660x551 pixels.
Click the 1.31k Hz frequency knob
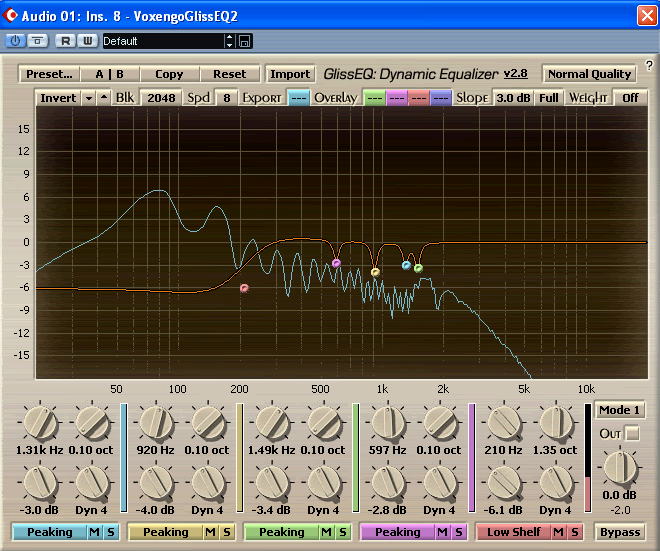(x=40, y=423)
